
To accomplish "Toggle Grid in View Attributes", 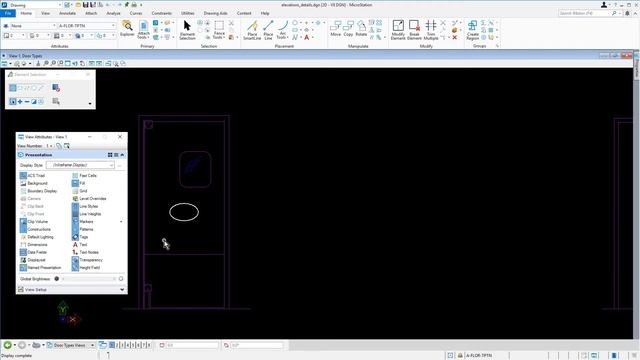I will click(80, 191).
